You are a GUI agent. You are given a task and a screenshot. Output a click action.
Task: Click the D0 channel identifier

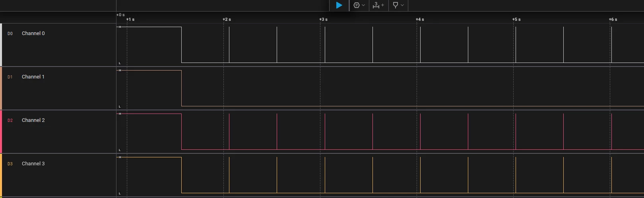point(10,34)
